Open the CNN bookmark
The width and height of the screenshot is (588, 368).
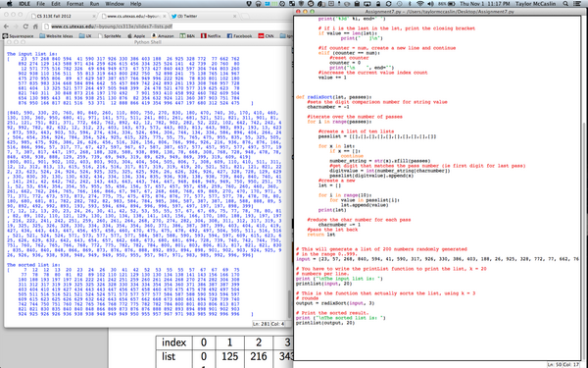click(x=266, y=36)
